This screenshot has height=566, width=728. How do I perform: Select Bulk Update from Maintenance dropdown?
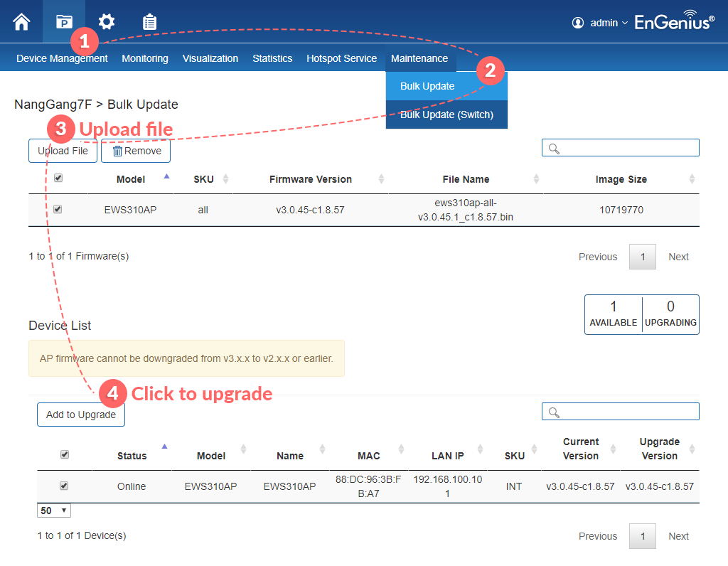[446, 86]
